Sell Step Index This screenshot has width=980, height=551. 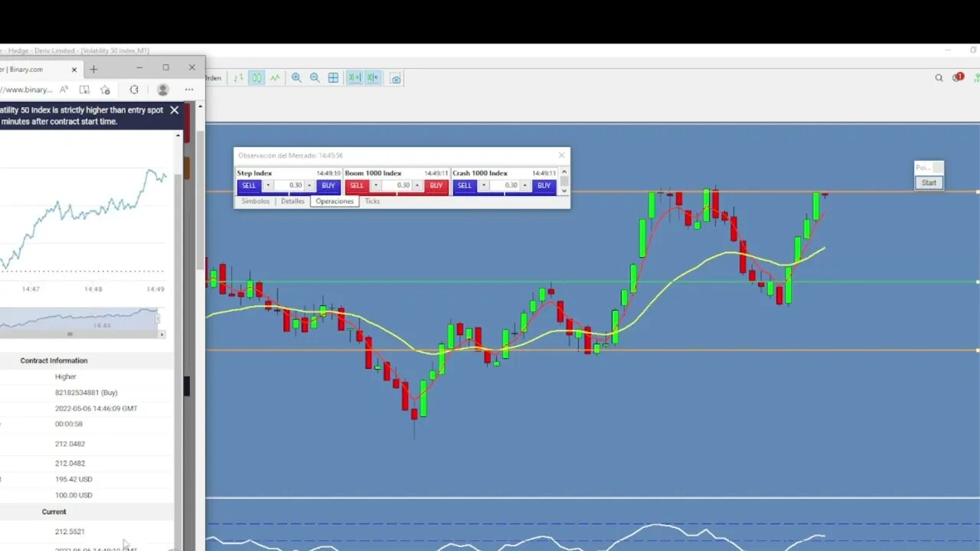(x=249, y=185)
